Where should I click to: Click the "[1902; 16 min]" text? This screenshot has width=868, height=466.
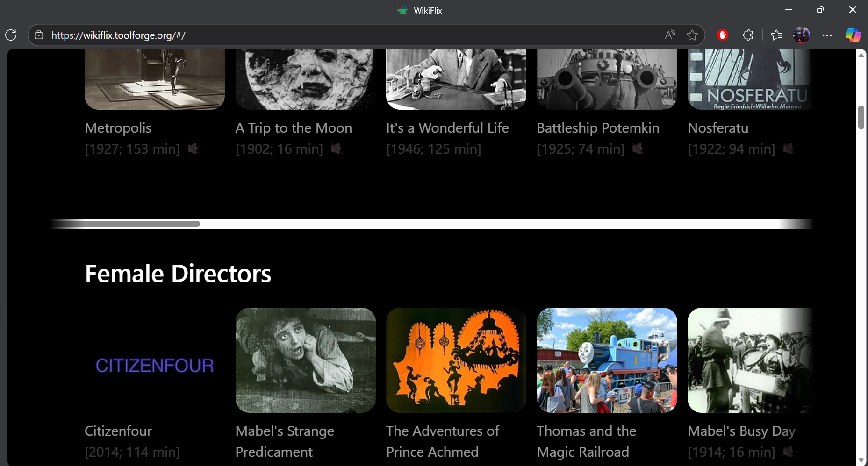tap(280, 149)
